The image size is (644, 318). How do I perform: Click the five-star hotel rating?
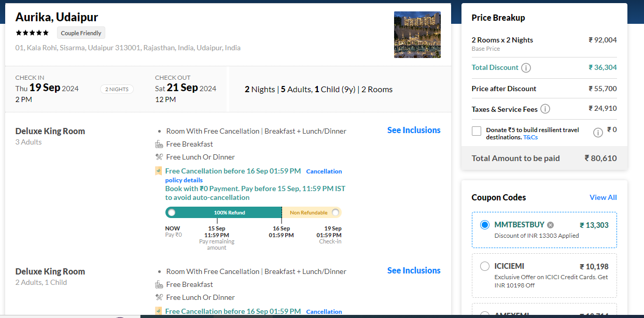(32, 33)
